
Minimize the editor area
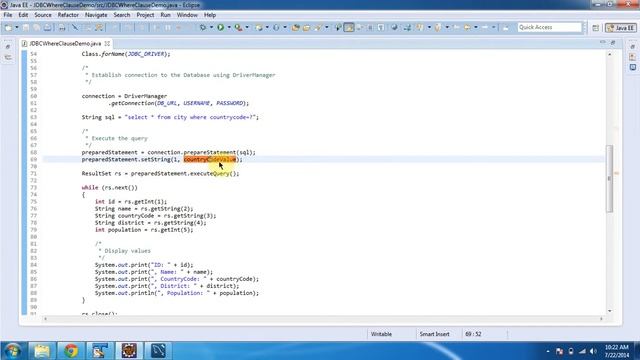pos(603,42)
